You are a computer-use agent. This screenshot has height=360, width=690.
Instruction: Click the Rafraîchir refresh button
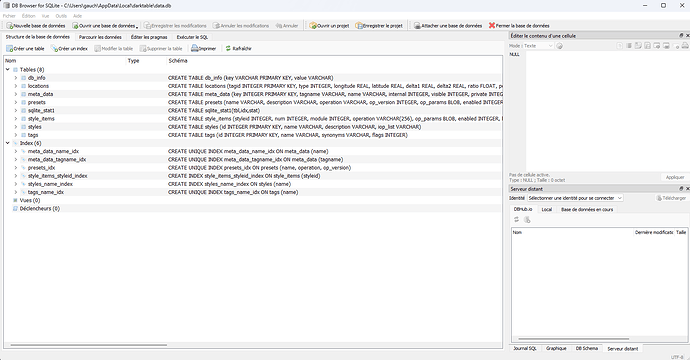(238, 48)
